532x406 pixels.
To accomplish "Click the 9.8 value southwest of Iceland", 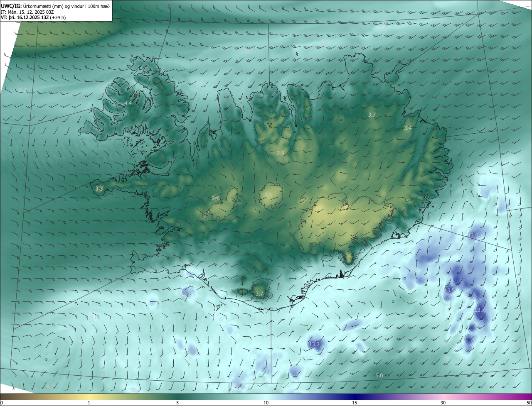I will pos(93,318).
